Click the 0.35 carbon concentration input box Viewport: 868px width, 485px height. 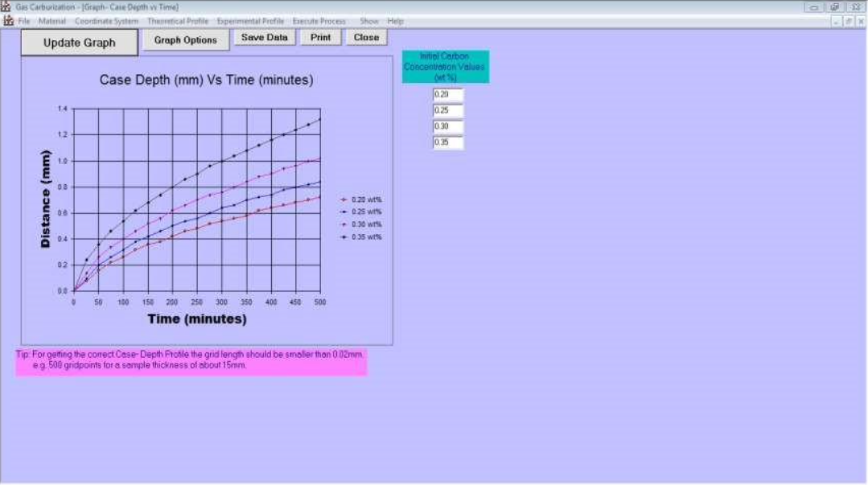point(447,143)
